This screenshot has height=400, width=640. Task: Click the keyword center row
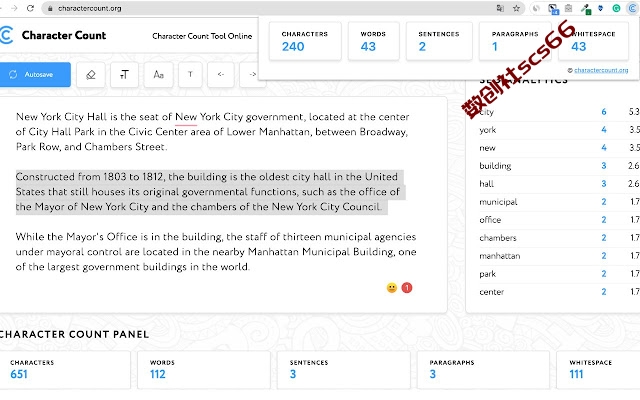click(x=559, y=291)
